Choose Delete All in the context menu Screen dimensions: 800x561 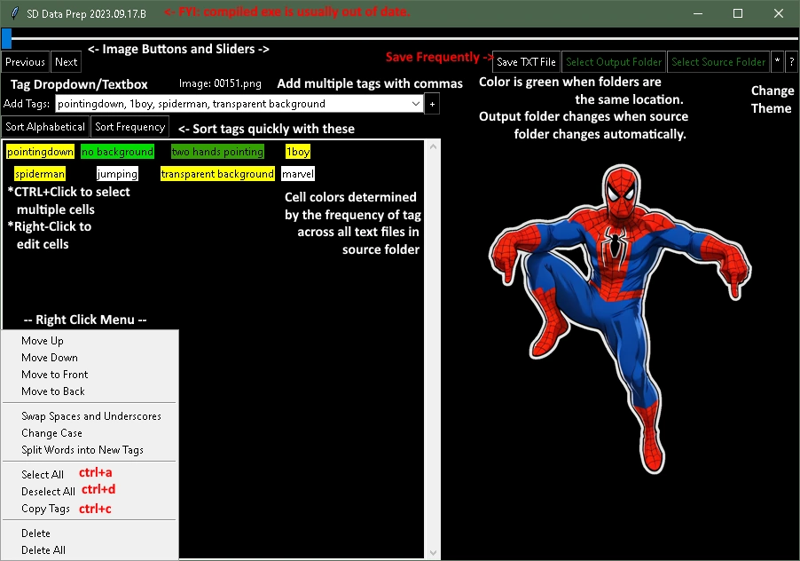coord(43,550)
